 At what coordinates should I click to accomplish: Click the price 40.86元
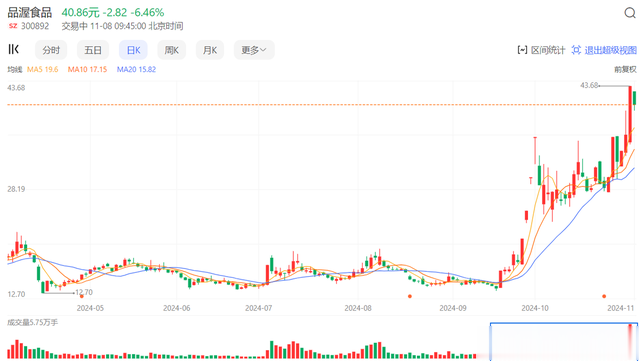pos(80,12)
